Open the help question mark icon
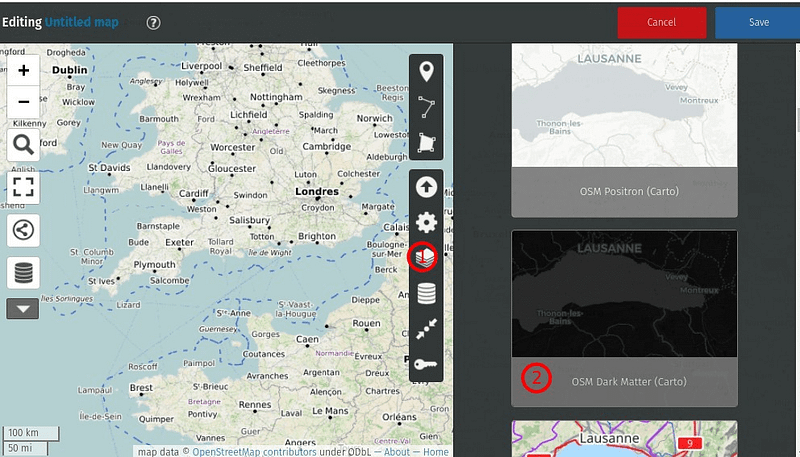800x457 pixels. (x=154, y=22)
